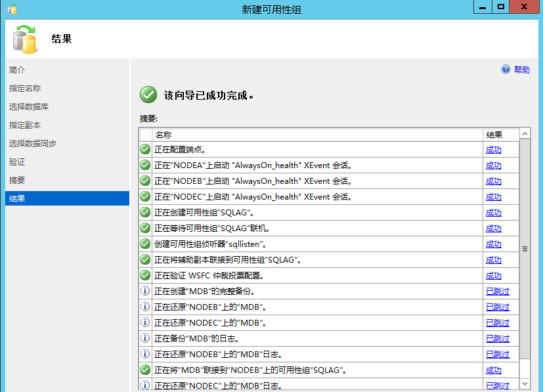Viewport: 543px width, 392px height.
Task: Open 成功 link for NODEB XEvent session
Action: [x=494, y=181]
